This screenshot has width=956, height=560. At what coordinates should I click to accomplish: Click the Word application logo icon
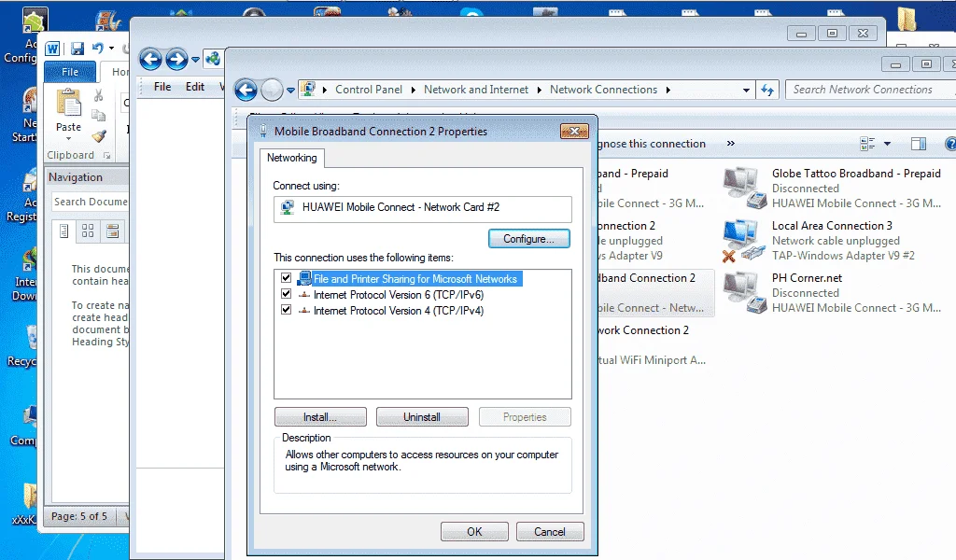[52, 49]
